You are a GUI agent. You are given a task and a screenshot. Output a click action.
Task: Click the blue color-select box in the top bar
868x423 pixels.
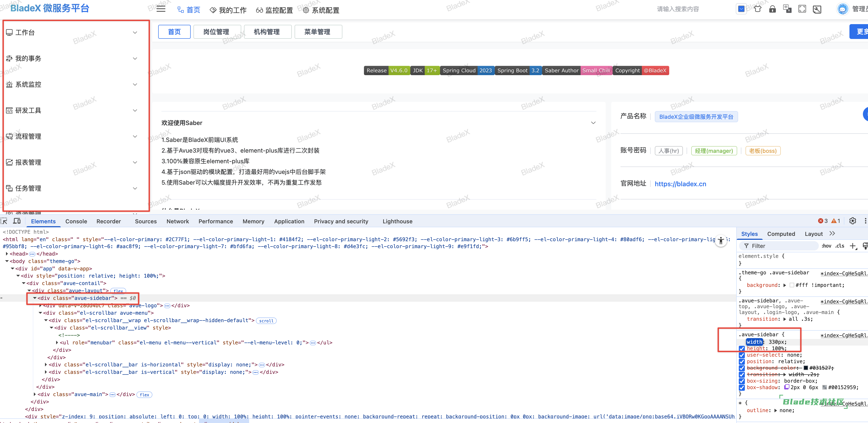tap(741, 9)
